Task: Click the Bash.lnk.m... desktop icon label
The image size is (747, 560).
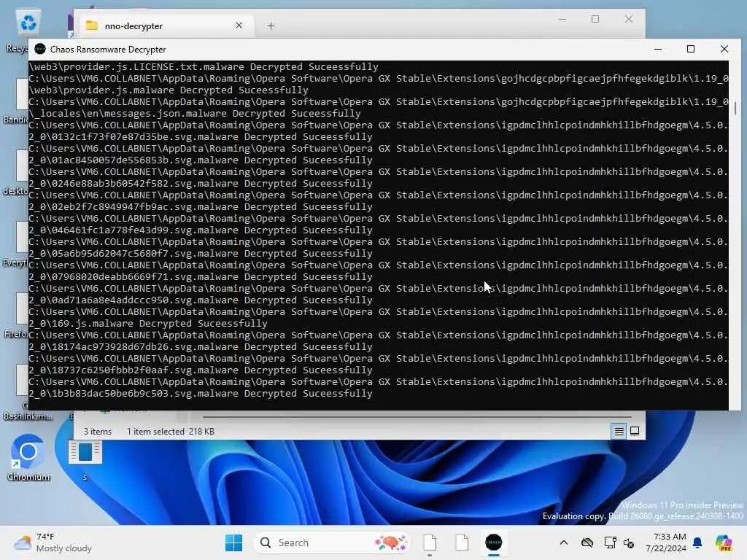Action: [28, 416]
